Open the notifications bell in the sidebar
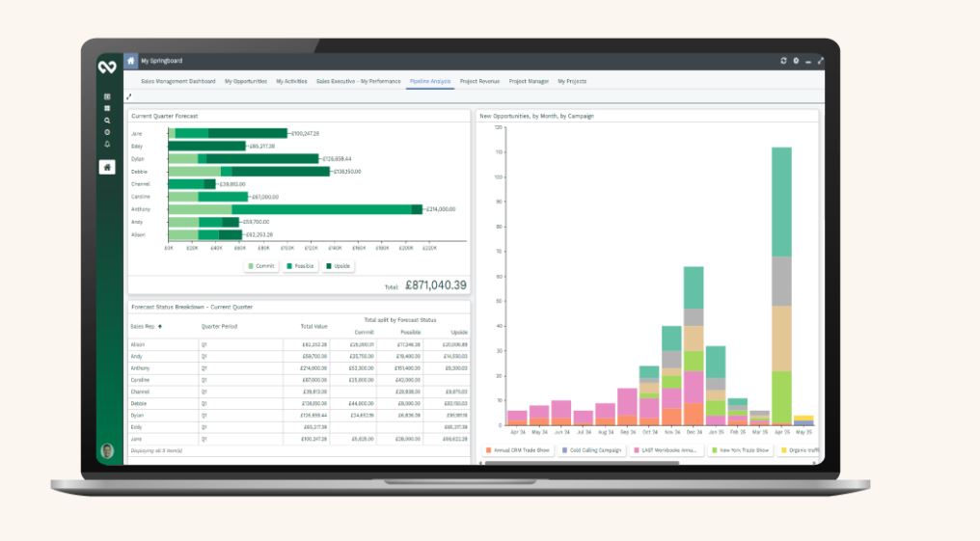Screen dimensions: 980x541 (107, 143)
